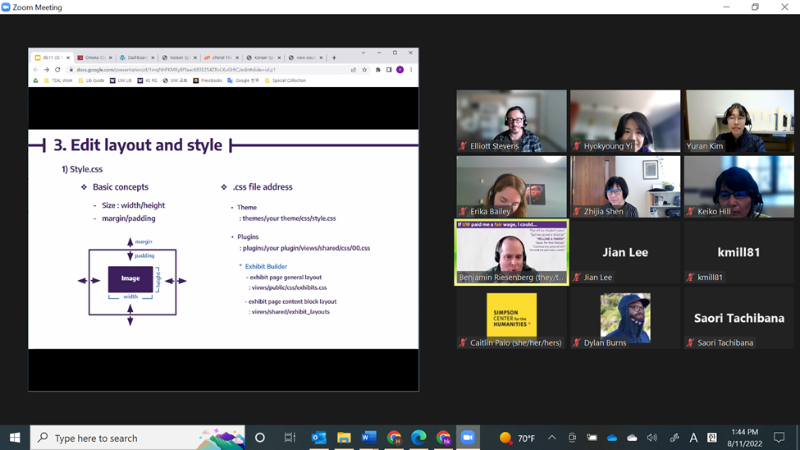
Task: Switch to Korean Sp tab next to Dashboard
Action: (180, 58)
